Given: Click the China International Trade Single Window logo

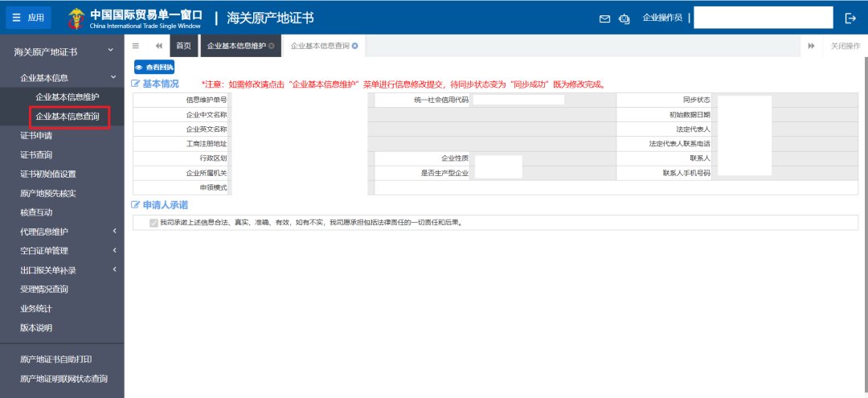Looking at the screenshot, I should [135, 18].
